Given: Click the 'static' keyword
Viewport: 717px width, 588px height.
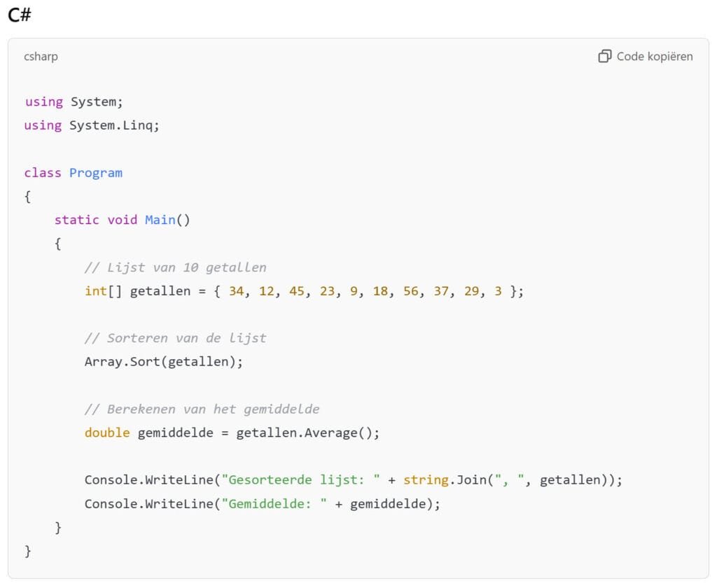Looking at the screenshot, I should [x=76, y=220].
